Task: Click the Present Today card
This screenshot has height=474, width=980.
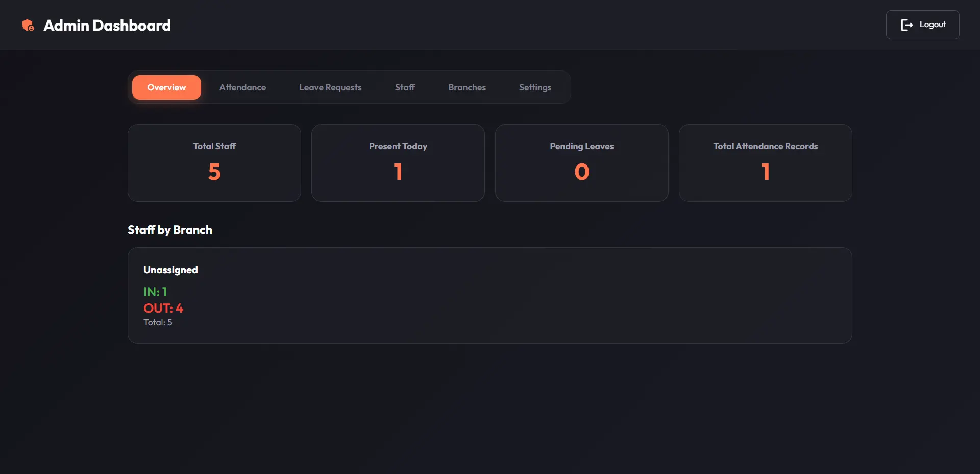Action: 398,163
